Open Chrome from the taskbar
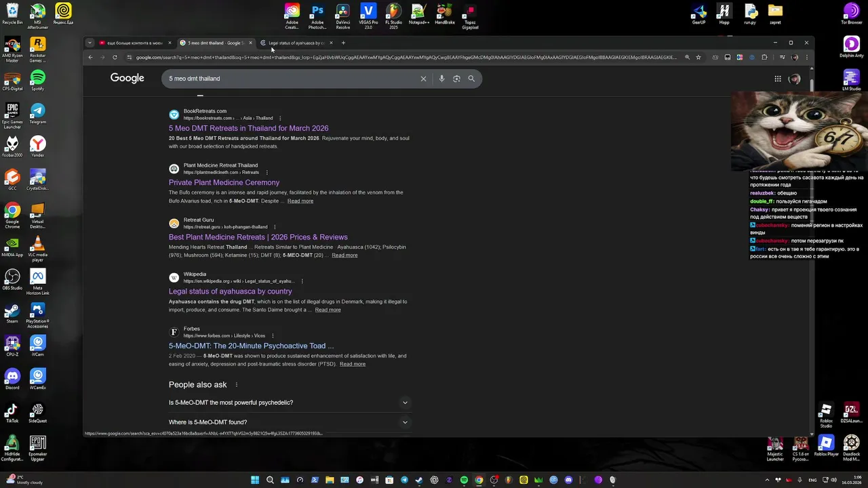 [479, 480]
